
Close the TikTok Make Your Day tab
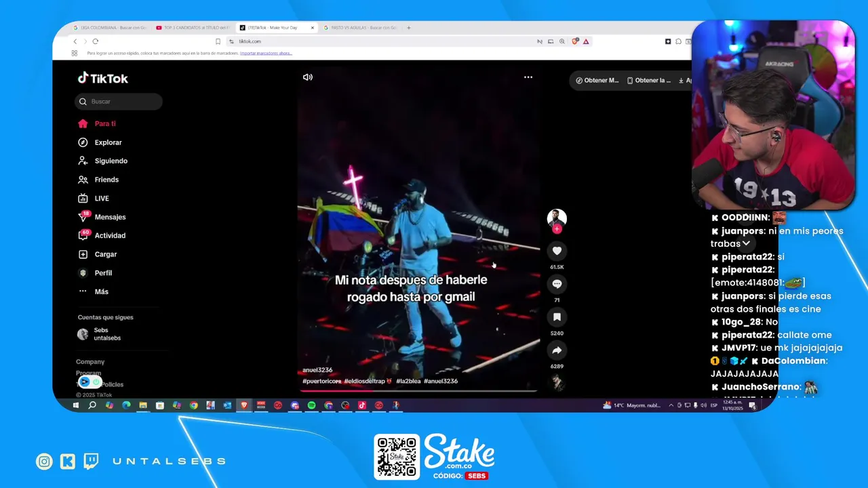click(x=313, y=28)
